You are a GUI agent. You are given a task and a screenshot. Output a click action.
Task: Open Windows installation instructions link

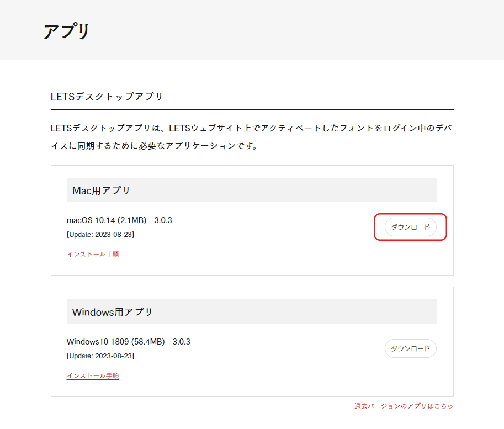(92, 376)
